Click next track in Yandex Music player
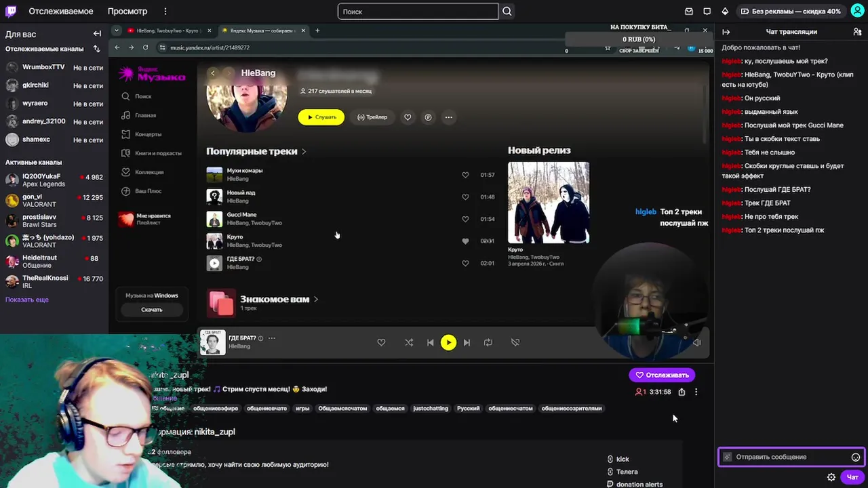868x488 pixels. (x=467, y=343)
